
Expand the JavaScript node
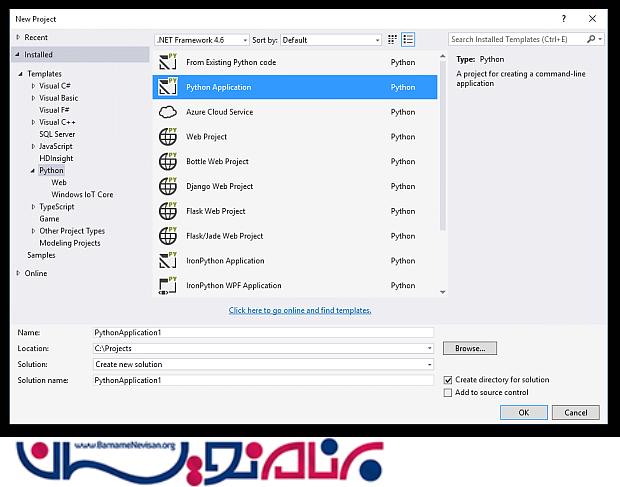click(33, 146)
